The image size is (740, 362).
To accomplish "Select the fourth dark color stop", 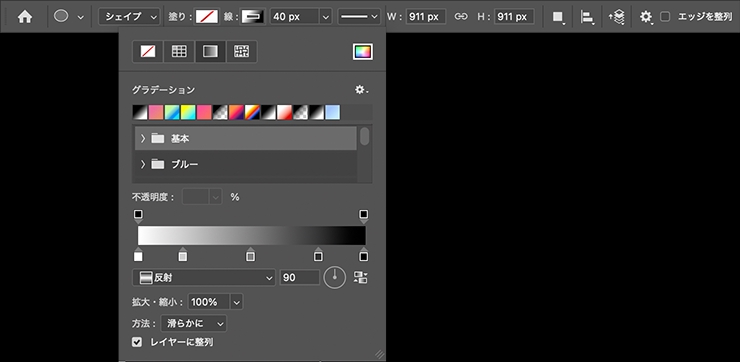I will [x=319, y=254].
